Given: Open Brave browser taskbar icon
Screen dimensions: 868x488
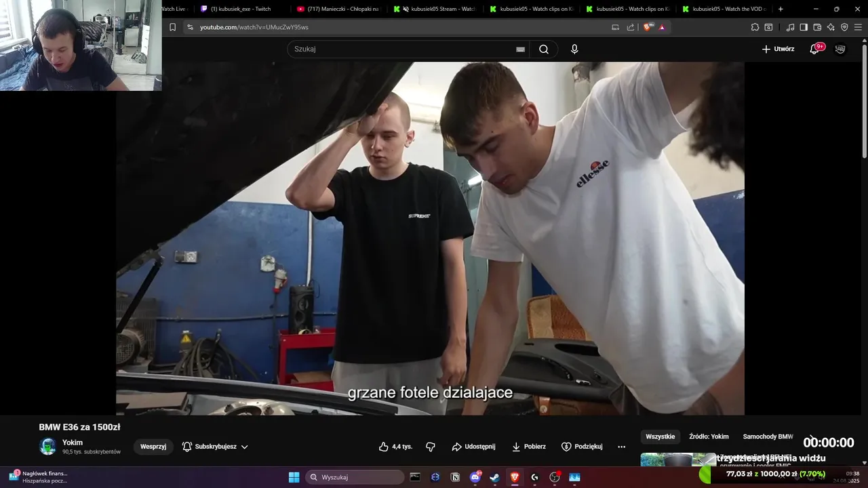Looking at the screenshot, I should click(x=515, y=477).
